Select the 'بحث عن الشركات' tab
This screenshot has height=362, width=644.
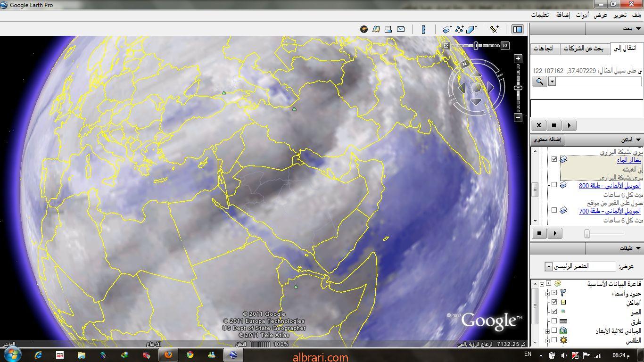[585, 49]
